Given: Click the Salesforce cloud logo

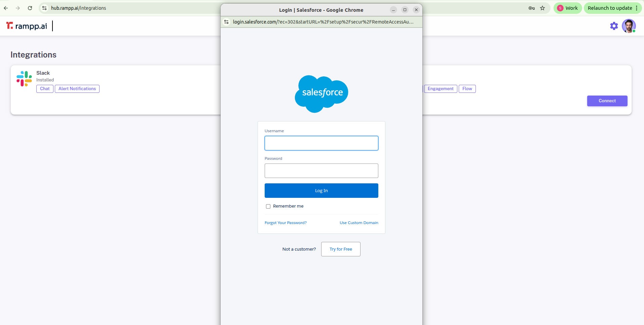Looking at the screenshot, I should 321,94.
